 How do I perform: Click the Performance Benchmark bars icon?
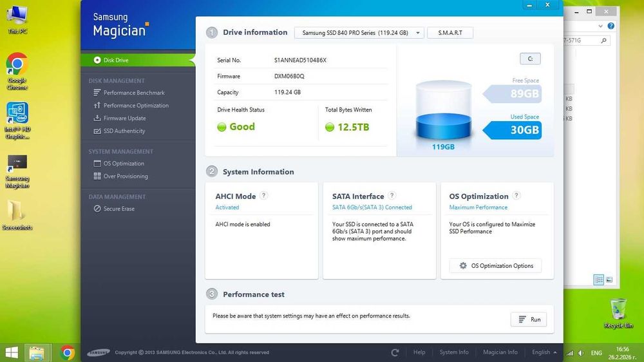coord(97,93)
